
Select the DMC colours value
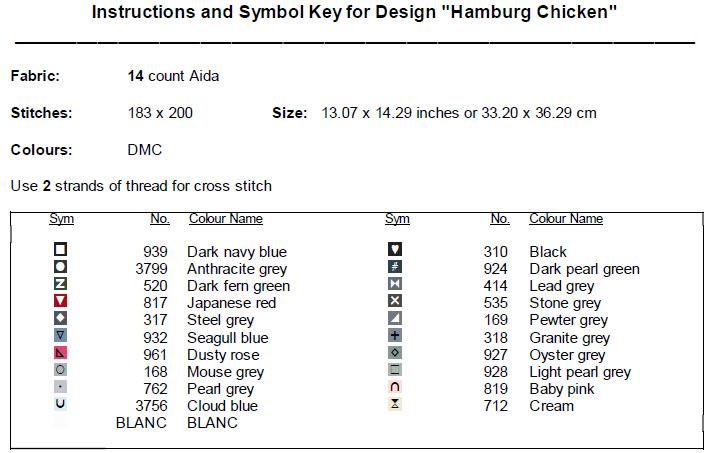point(144,150)
